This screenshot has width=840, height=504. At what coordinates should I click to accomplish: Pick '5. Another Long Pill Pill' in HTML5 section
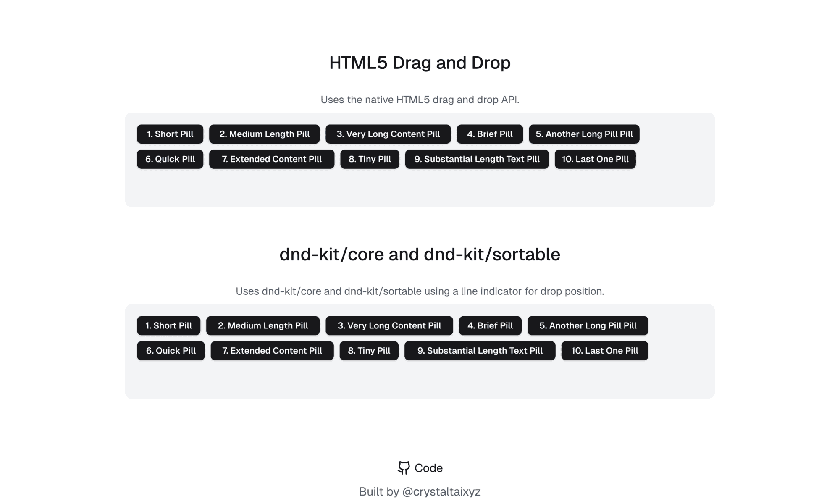coord(584,134)
